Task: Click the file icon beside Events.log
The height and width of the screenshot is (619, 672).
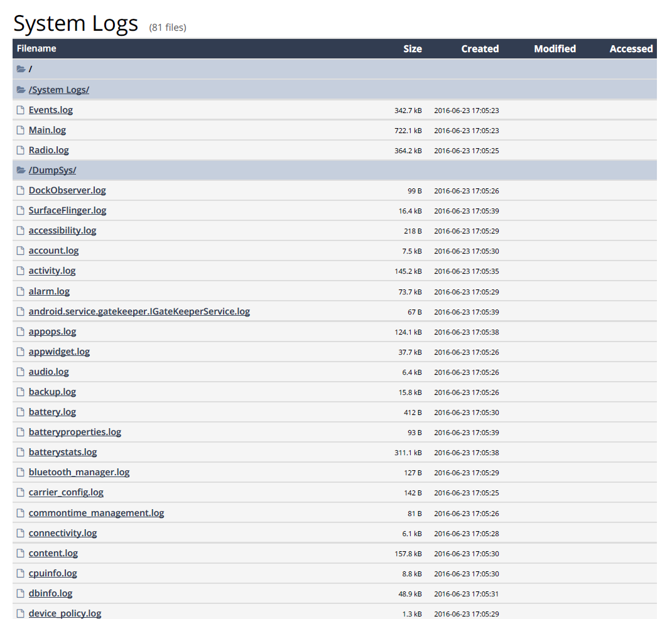Action: [19, 110]
